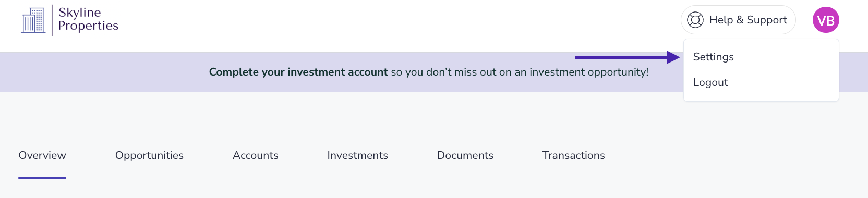The image size is (868, 198).
Task: Go to the Accounts tab
Action: [255, 155]
